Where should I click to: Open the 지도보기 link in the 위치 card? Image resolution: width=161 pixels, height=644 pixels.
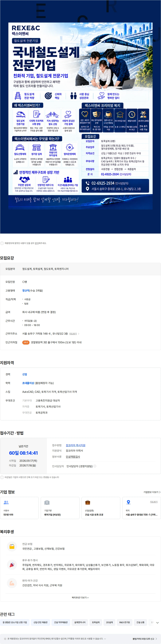(x=153, y=502)
